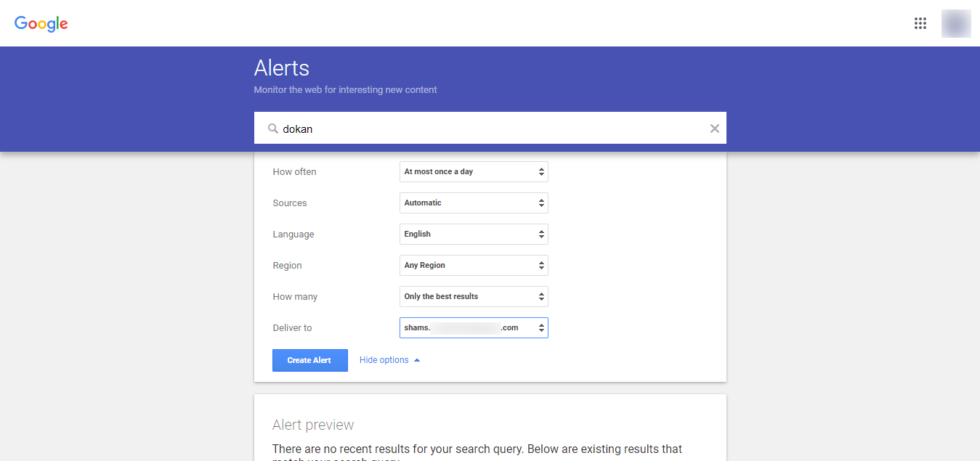980x461 pixels.
Task: Click the How many label
Action: click(295, 297)
